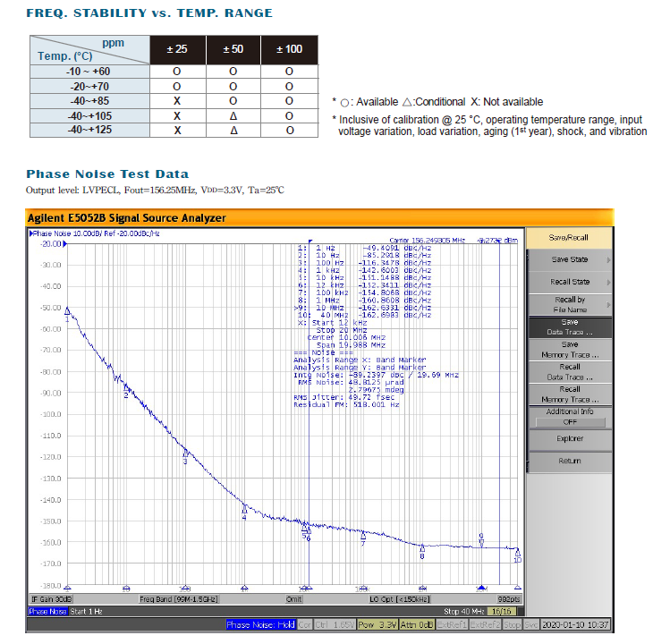Click the Stop 40 MHz value
Screen dimensions: 653x644
coord(464,612)
